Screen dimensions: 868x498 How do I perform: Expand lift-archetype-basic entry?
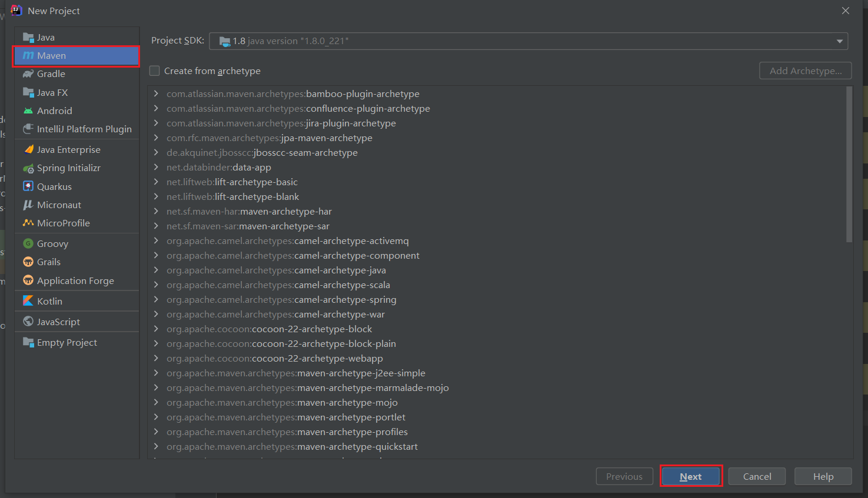click(x=156, y=182)
